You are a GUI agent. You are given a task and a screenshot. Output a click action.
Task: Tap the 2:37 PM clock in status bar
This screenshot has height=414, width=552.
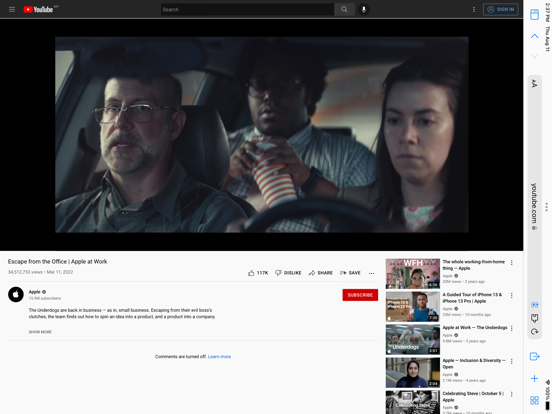(x=547, y=12)
